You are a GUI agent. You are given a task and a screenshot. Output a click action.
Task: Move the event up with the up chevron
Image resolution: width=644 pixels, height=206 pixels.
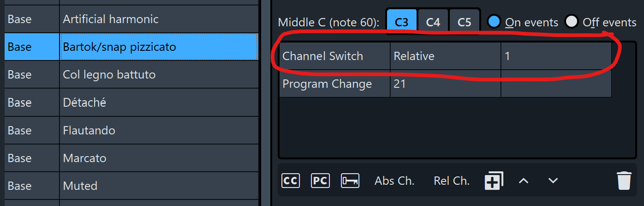pos(523,181)
